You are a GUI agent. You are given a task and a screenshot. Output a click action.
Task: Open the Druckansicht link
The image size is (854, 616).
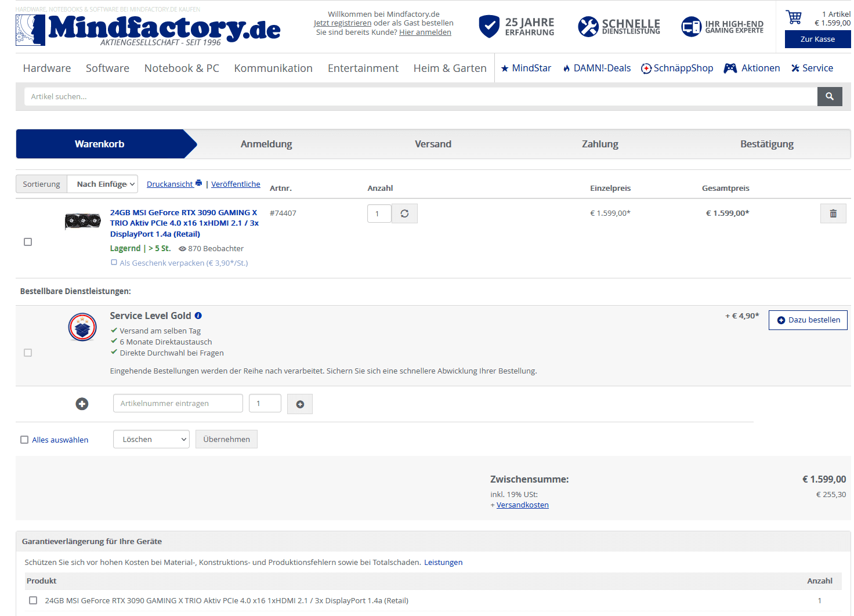pyautogui.click(x=169, y=184)
